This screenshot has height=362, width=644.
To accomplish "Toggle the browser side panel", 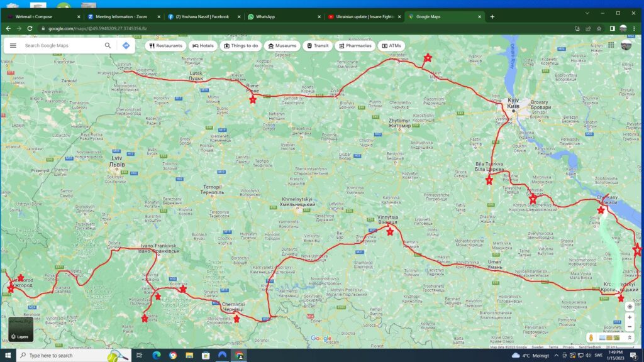I will tap(612, 29).
